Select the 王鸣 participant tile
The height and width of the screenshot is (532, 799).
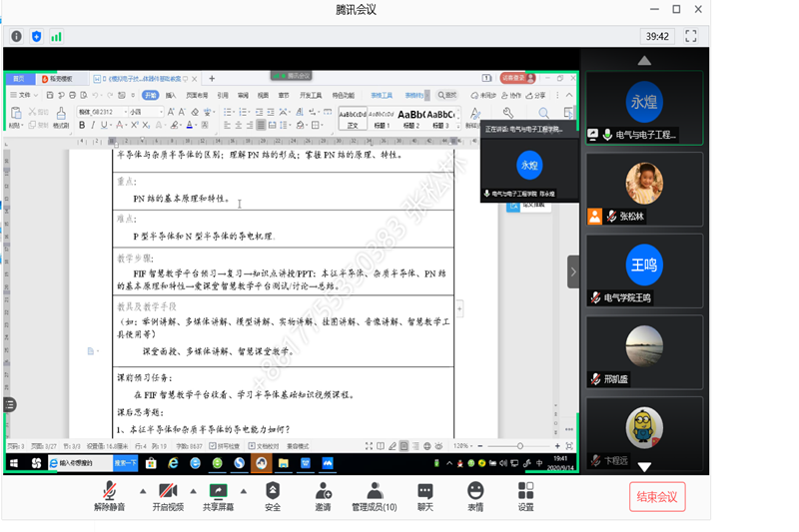tap(644, 270)
